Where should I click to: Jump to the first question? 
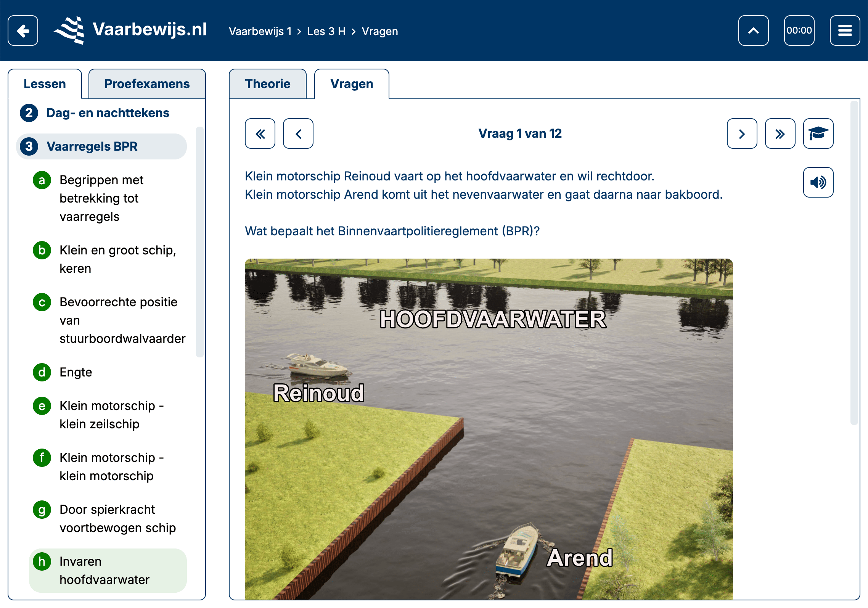(260, 134)
